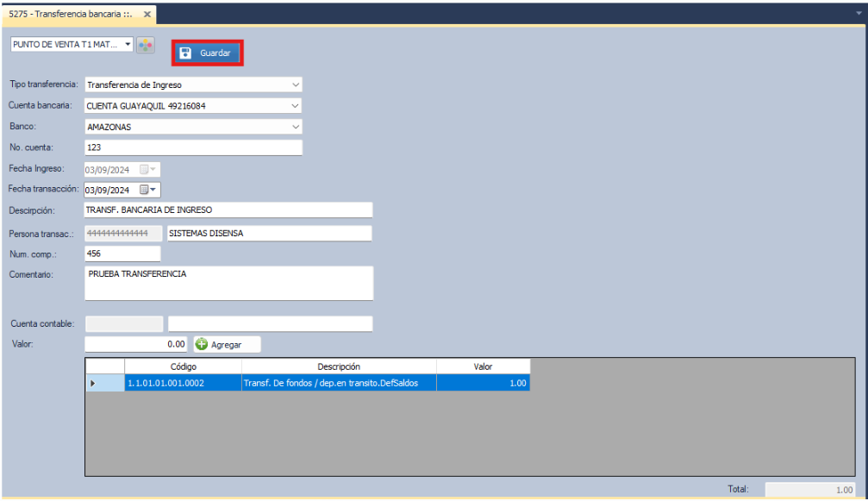This screenshot has width=868, height=501.
Task: Click the Cuenta contable description field
Action: point(269,324)
